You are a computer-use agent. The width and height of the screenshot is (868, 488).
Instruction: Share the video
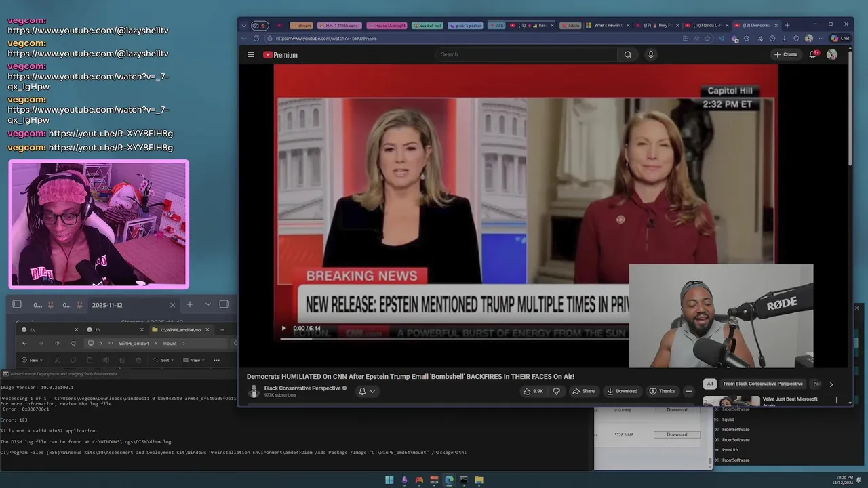pyautogui.click(x=583, y=391)
